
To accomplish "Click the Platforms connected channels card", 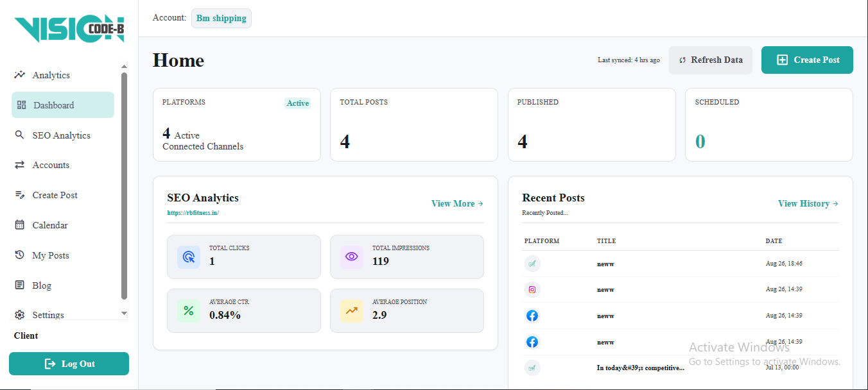I will pos(237,124).
